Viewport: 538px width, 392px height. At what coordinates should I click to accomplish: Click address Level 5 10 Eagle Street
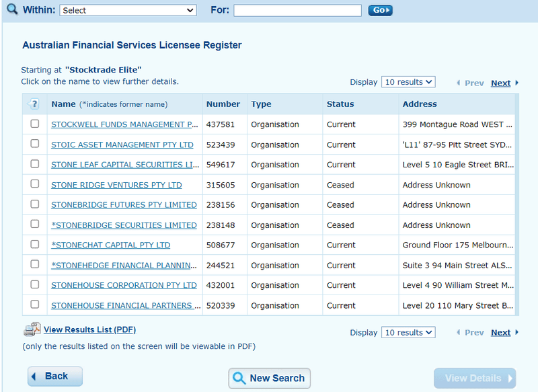[x=458, y=165]
